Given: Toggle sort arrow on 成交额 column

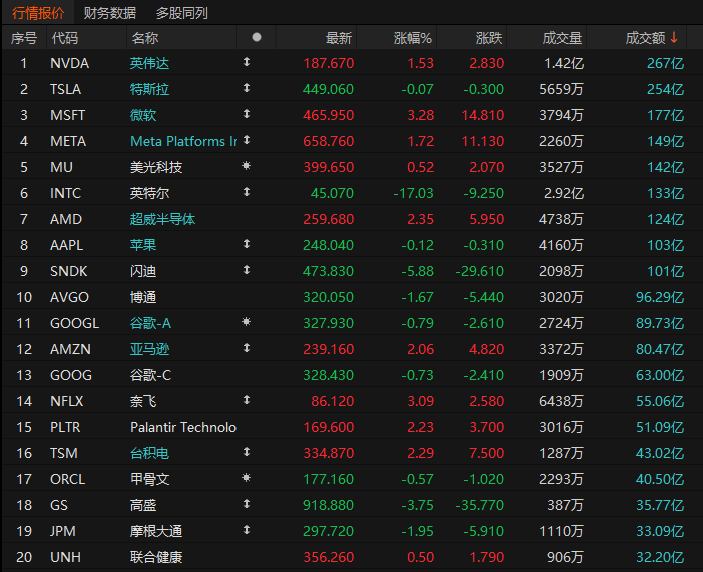Looking at the screenshot, I should pos(674,38).
